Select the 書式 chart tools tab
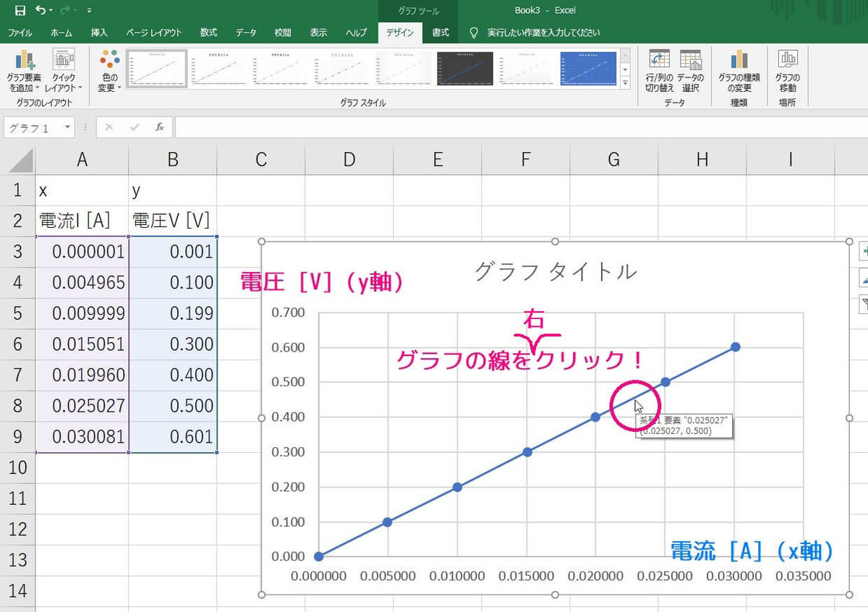 click(x=441, y=33)
